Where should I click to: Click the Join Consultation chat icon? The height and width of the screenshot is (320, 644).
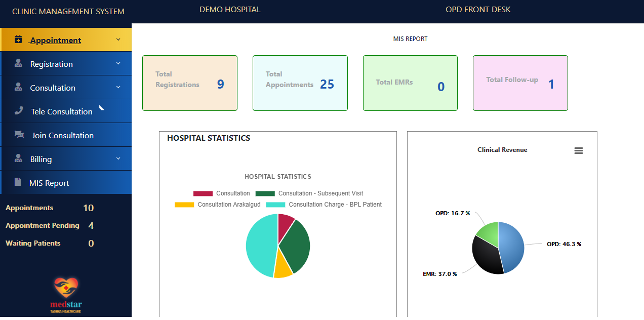click(x=19, y=135)
